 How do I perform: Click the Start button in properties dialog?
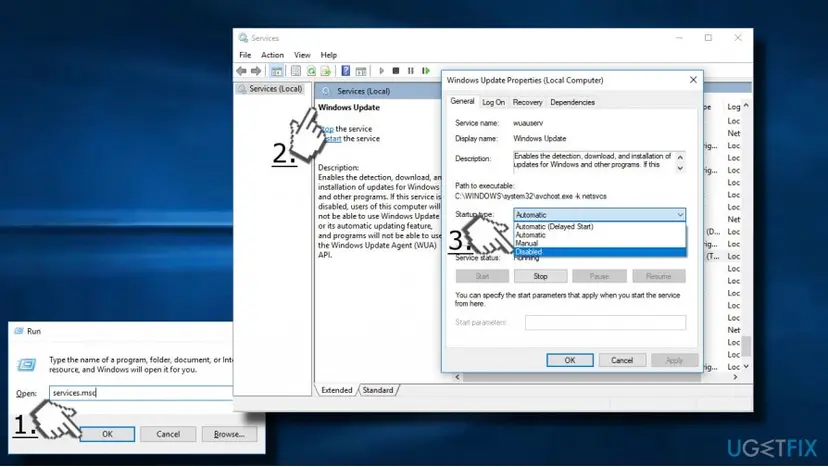pos(482,276)
